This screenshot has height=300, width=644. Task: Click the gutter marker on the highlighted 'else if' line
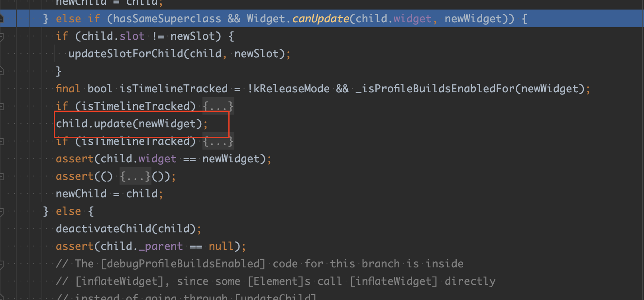pyautogui.click(x=1, y=19)
